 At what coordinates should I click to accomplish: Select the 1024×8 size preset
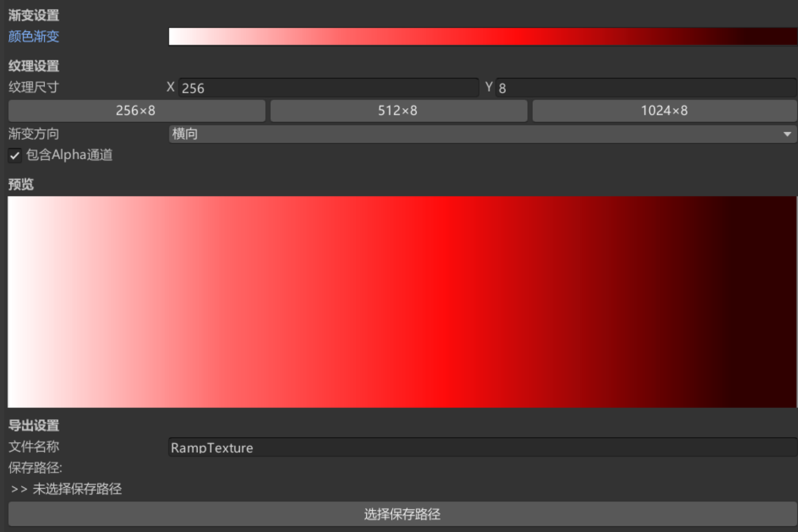665,110
